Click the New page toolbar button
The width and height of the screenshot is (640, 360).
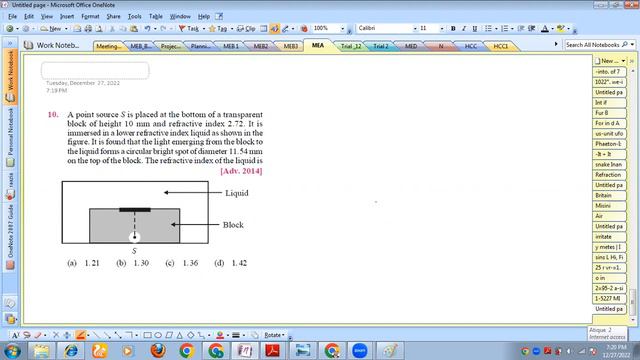[x=51, y=29]
